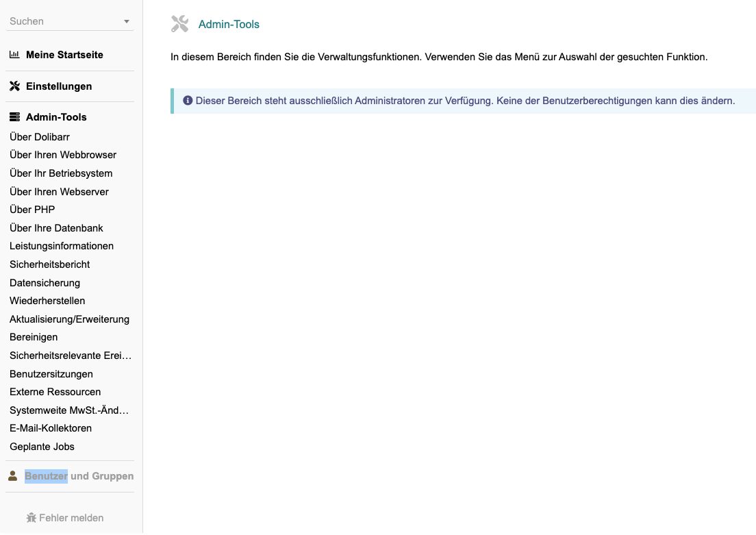Go to Wiederherstellen
Screen dimensions: 756x535
point(47,301)
